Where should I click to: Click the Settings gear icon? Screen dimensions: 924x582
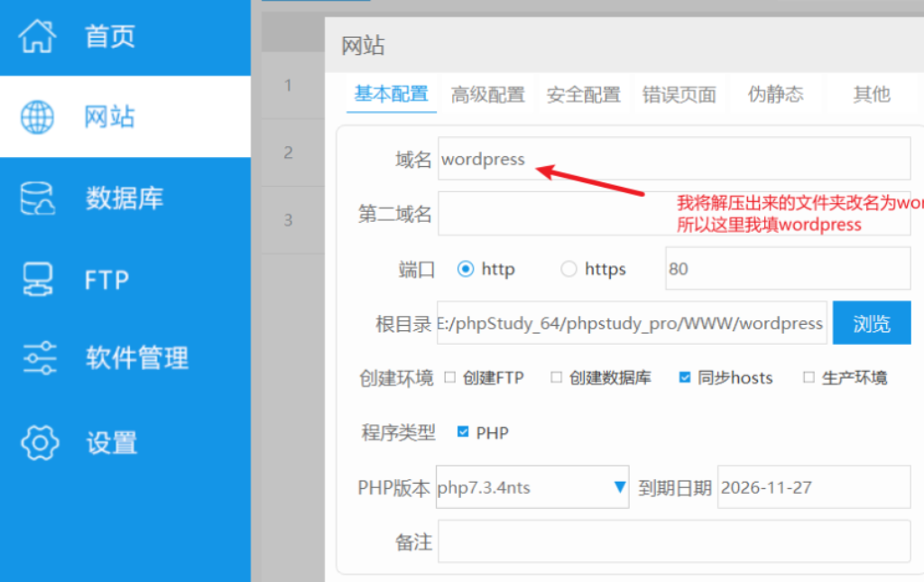39,442
